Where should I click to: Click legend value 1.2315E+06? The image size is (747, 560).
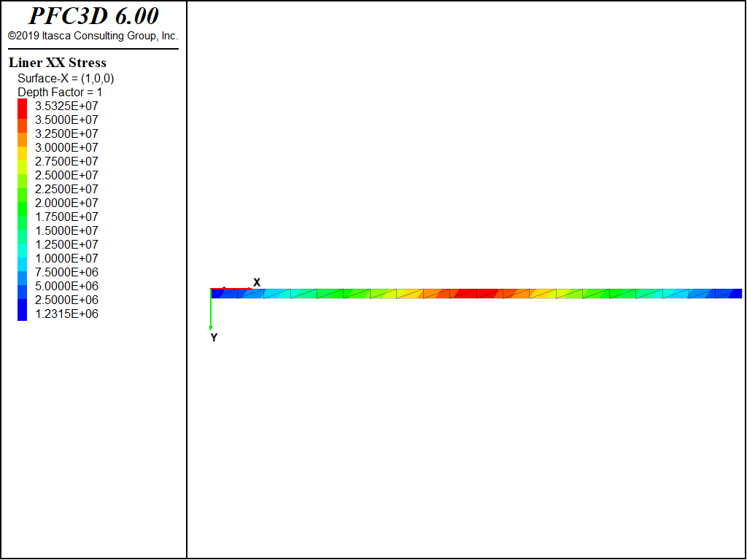click(66, 314)
